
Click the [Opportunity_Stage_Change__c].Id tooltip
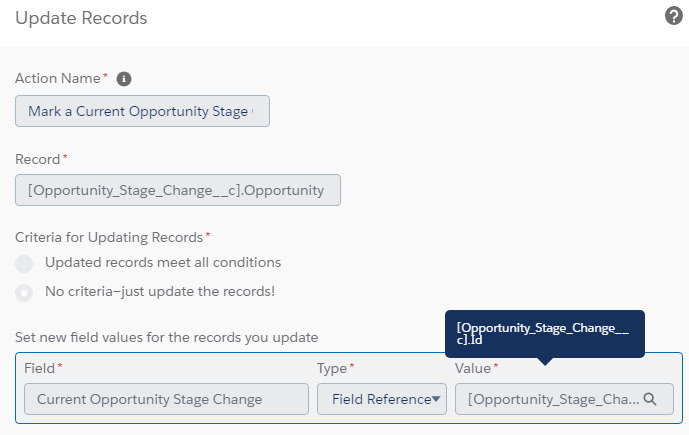point(545,334)
